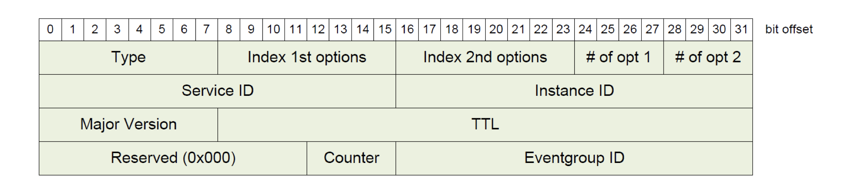Click the Reserved (0x000) field
This screenshot has width=868, height=188.
pos(173,158)
